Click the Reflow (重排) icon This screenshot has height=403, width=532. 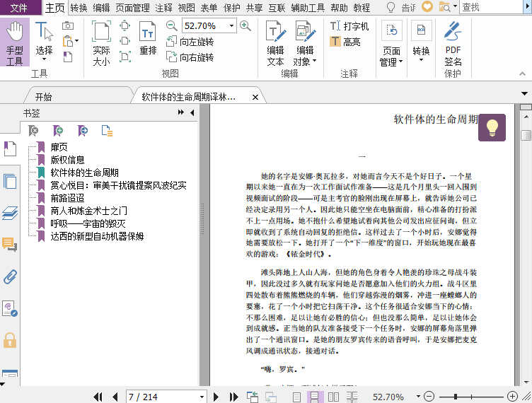point(148,38)
